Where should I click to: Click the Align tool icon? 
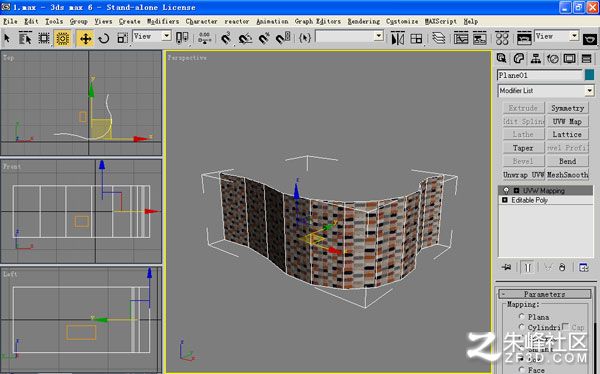[x=416, y=38]
